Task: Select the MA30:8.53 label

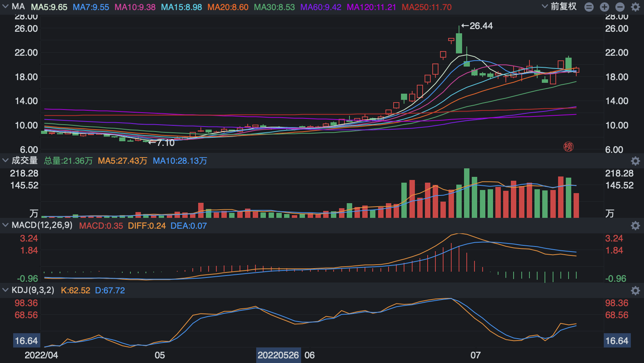Action: point(274,7)
